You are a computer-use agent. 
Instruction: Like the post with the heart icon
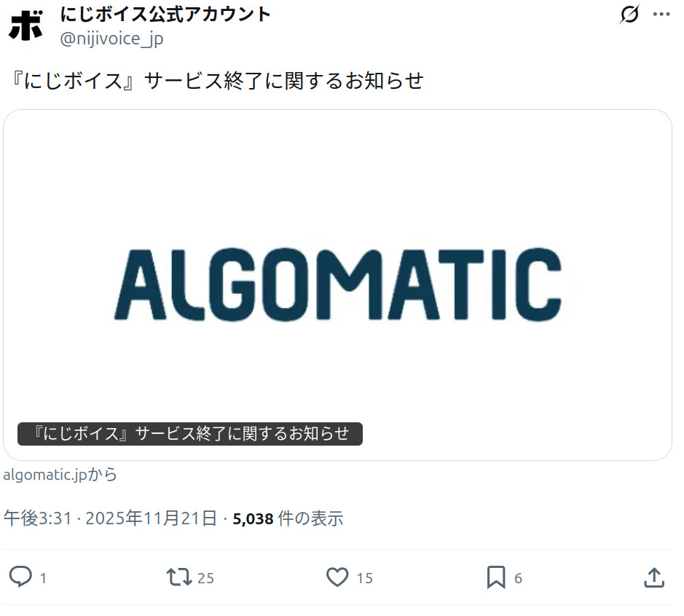(x=337, y=577)
